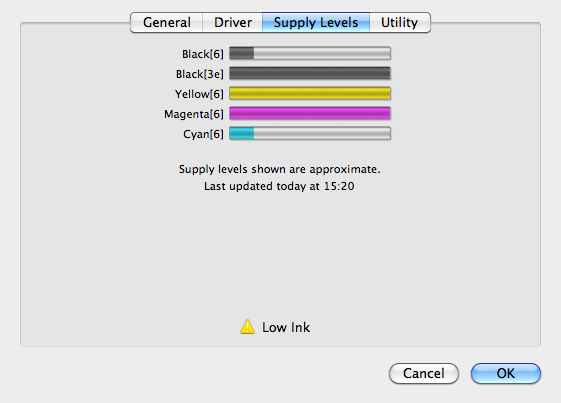Switch to the General tab
This screenshot has height=403, width=561.
click(x=167, y=23)
